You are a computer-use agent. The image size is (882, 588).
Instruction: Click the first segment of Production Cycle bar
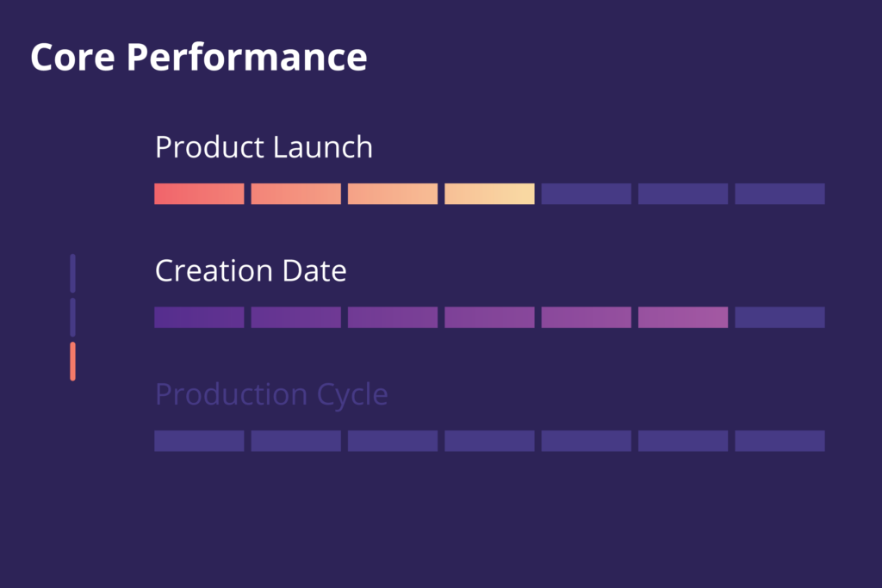199,441
